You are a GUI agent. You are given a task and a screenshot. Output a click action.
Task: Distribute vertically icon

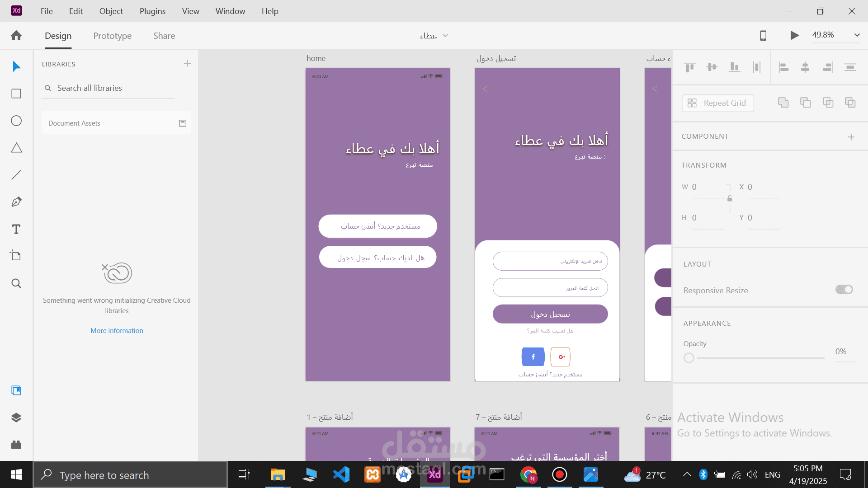850,67
